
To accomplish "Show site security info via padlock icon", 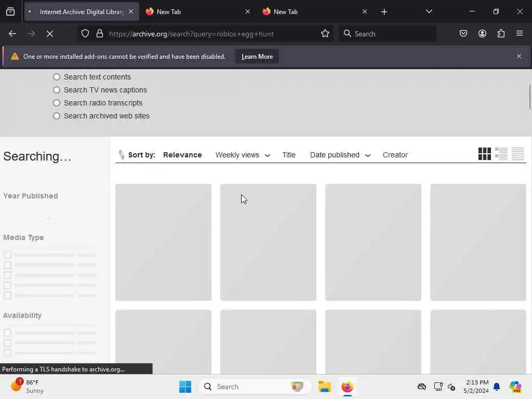I will point(99,34).
